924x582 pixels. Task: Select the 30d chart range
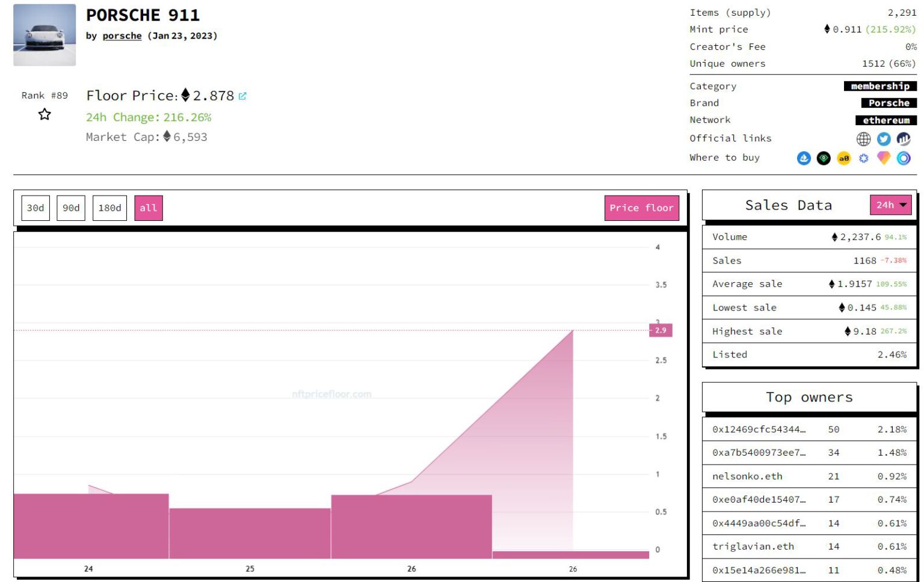point(35,208)
